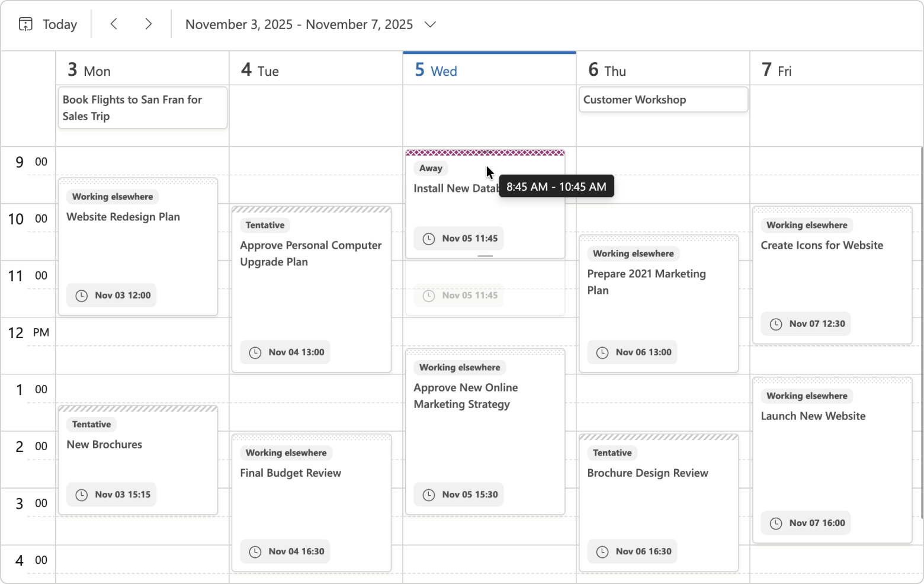924x584 pixels.
Task: Select the Monday Nov 3 column header
Action: (88, 70)
